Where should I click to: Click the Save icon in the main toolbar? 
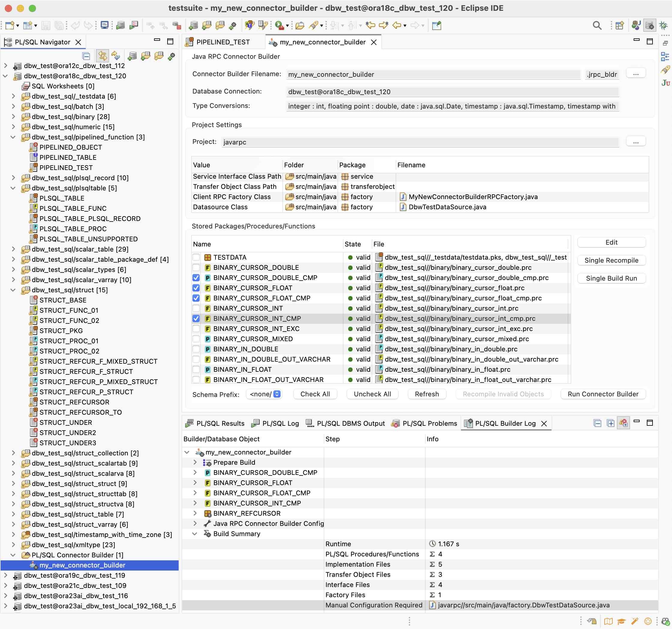pyautogui.click(x=46, y=25)
